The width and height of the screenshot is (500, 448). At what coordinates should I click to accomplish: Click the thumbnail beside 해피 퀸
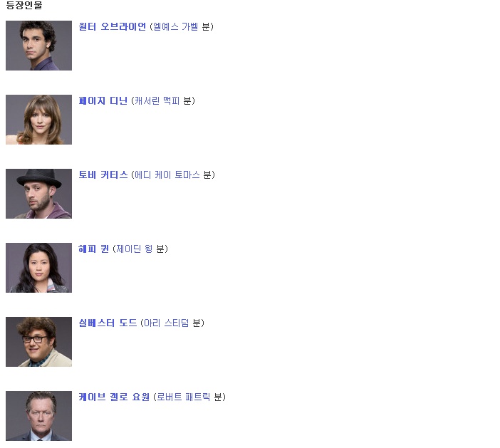(38, 268)
